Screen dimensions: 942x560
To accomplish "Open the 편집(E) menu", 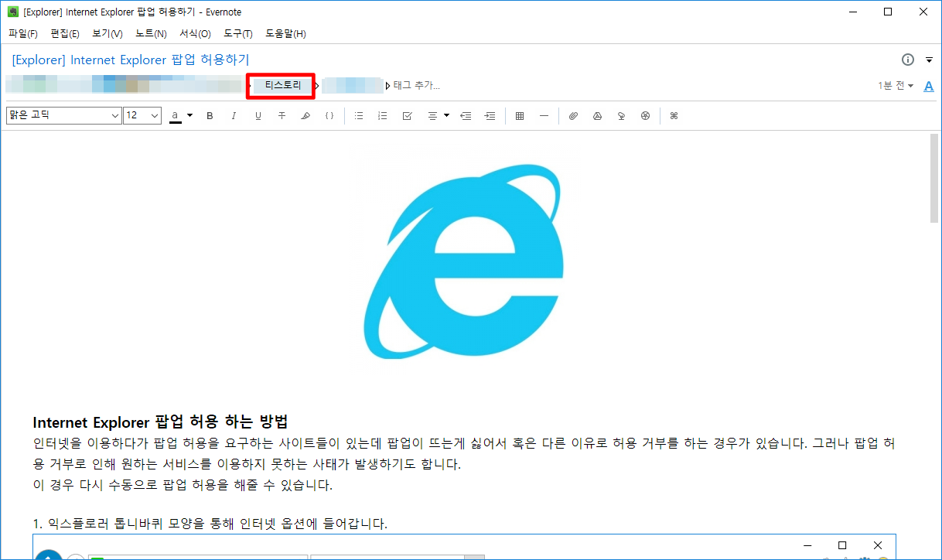I will (x=65, y=34).
